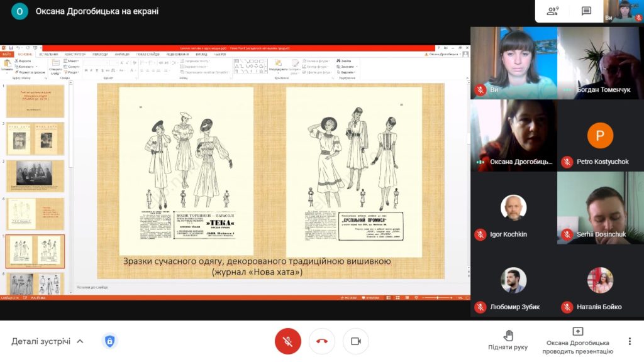Open the presentation control for Оксана Дрогобицька

[577, 340]
